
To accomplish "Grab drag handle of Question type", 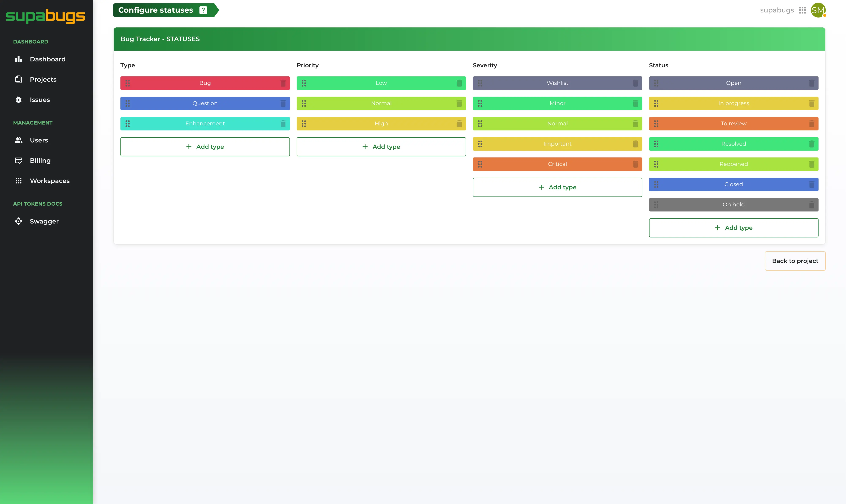I will coord(127,103).
